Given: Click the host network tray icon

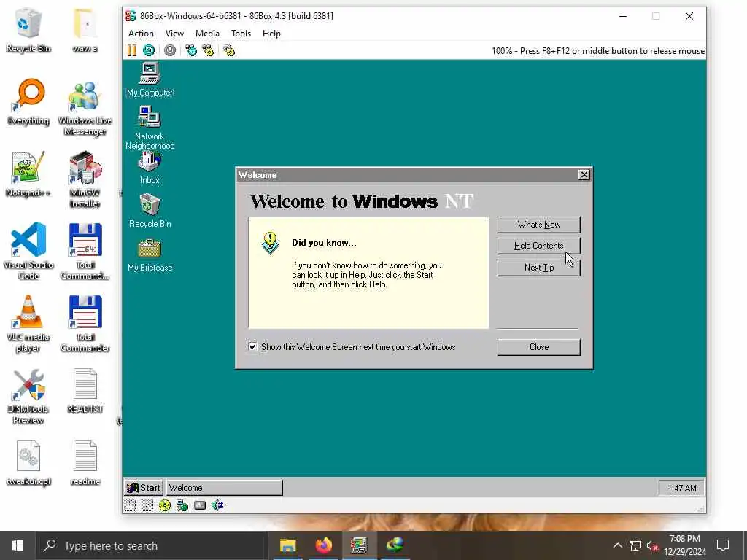Looking at the screenshot, I should 635,545.
